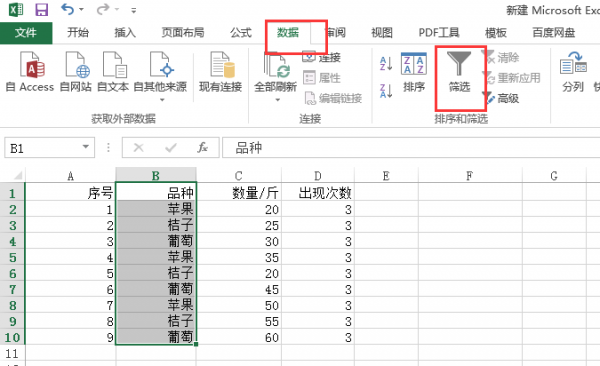Undo the last action

67,9
